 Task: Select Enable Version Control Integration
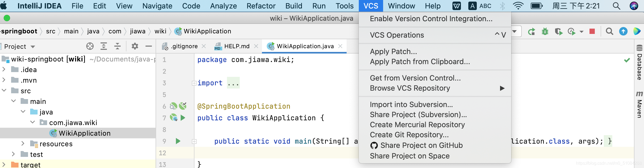[x=435, y=19]
